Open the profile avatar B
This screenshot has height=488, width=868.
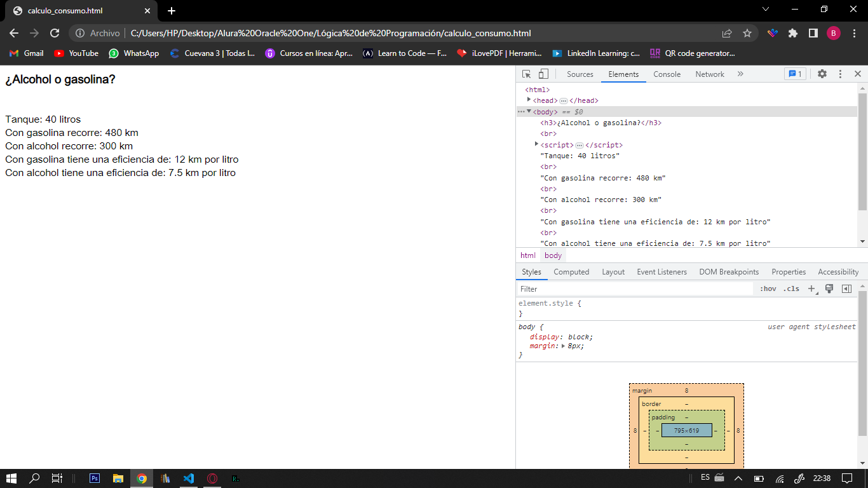[x=834, y=33]
